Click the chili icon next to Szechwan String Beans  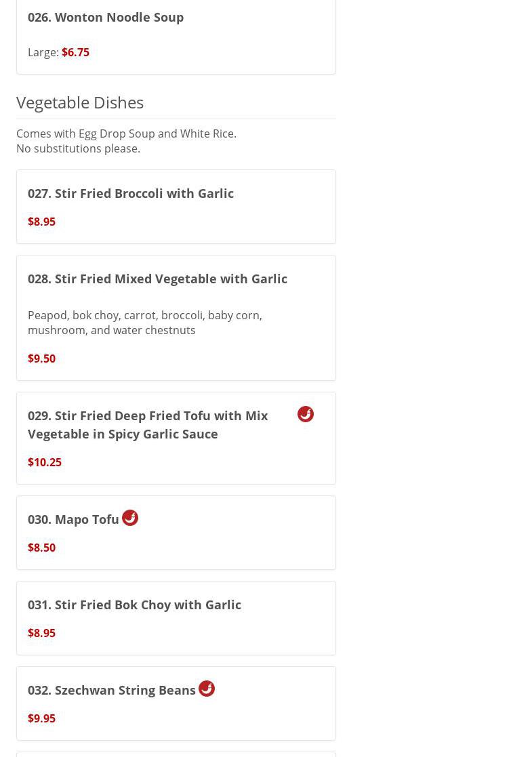[207, 689]
